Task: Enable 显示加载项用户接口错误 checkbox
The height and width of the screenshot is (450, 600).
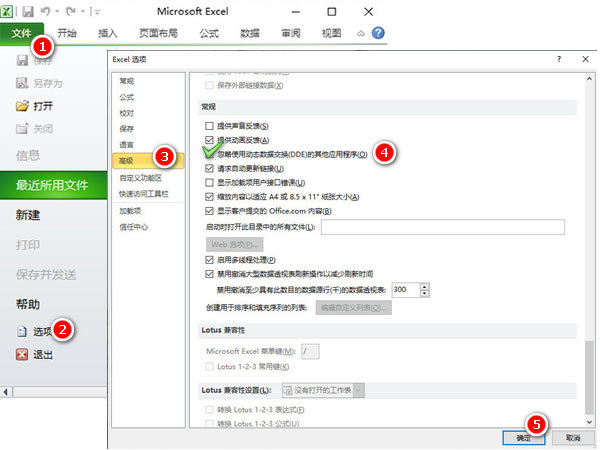Action: pos(209,183)
